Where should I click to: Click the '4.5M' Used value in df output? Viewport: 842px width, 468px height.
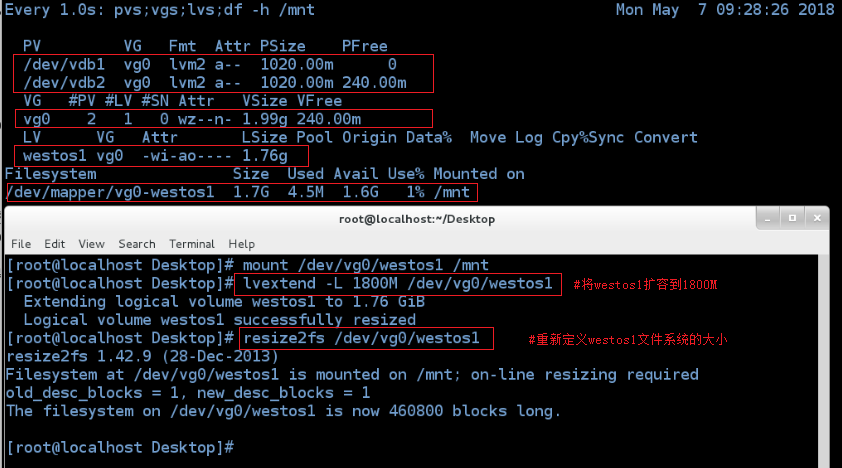point(306,192)
